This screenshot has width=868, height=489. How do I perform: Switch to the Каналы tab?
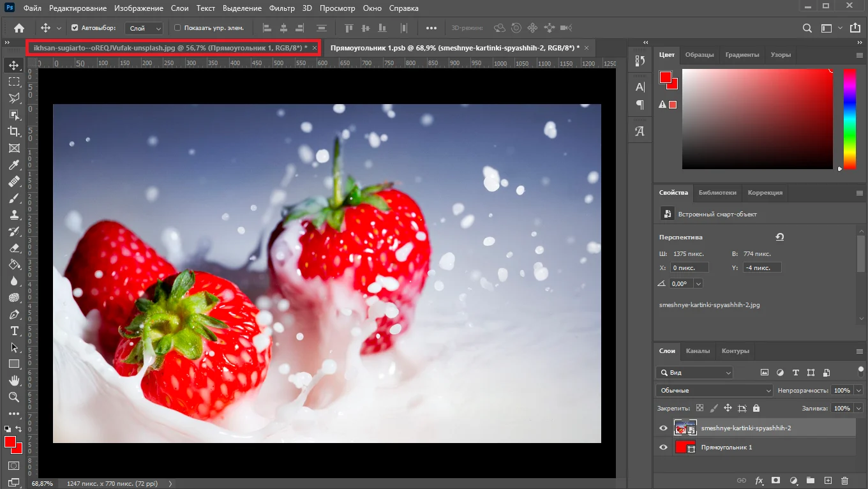tap(698, 351)
